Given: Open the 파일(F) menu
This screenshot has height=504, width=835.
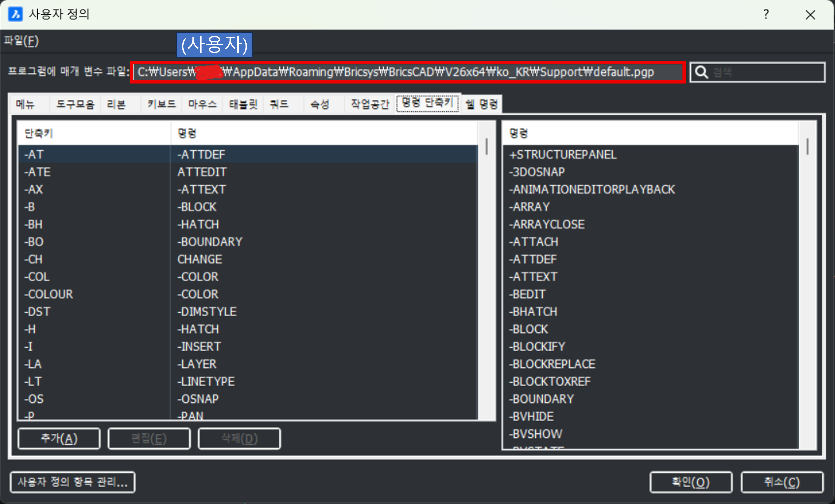Looking at the screenshot, I should tap(21, 41).
